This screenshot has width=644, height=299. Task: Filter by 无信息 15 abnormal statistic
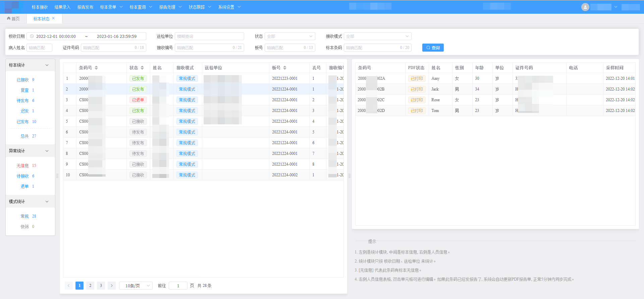click(26, 166)
